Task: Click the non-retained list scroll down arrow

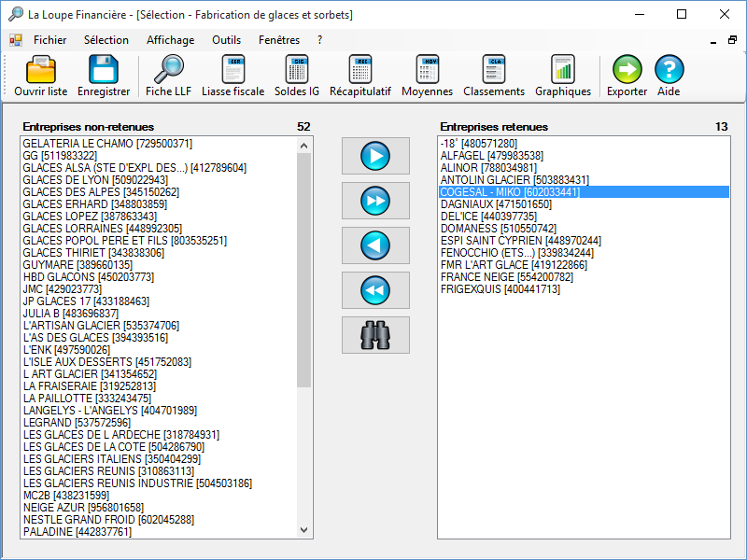Action: (x=304, y=529)
